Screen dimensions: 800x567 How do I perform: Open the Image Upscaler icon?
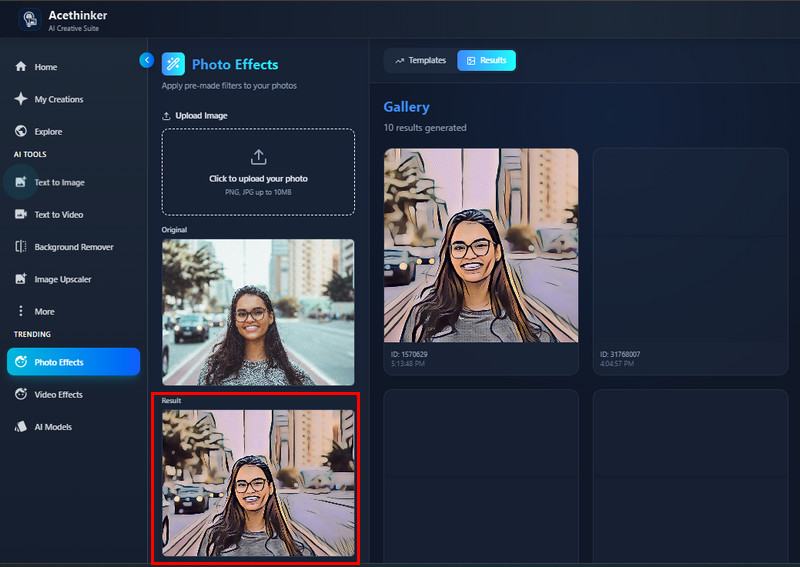tap(20, 279)
